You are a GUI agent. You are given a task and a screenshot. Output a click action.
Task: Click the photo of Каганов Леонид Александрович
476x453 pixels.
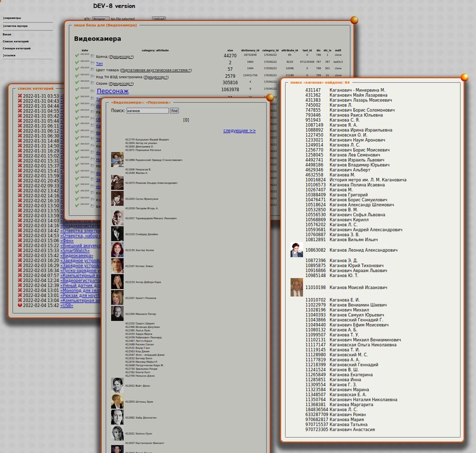pos(297,250)
